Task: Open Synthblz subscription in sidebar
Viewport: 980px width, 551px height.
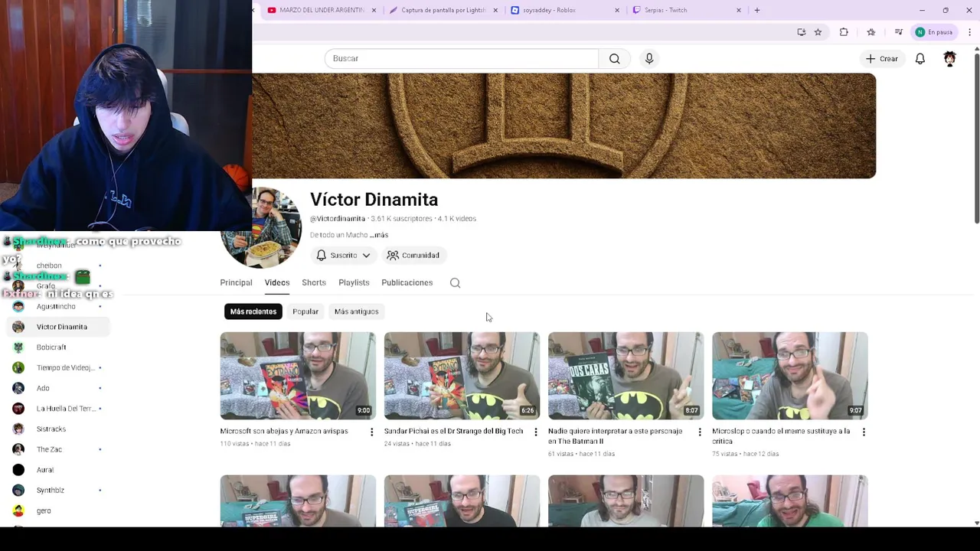Action: click(x=58, y=491)
